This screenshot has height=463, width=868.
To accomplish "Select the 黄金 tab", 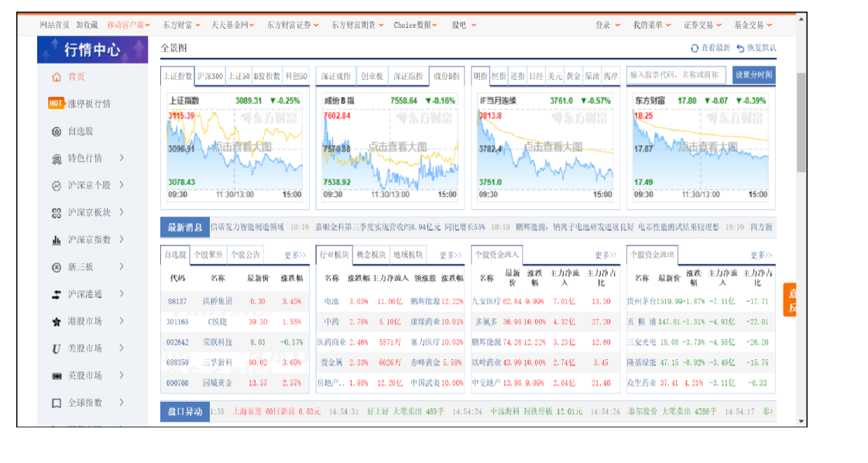I will [574, 77].
